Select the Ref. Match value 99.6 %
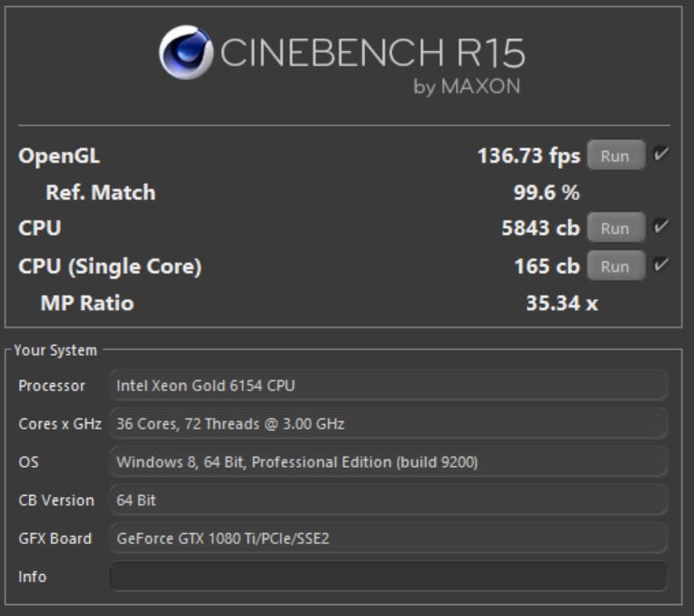 coord(547,193)
